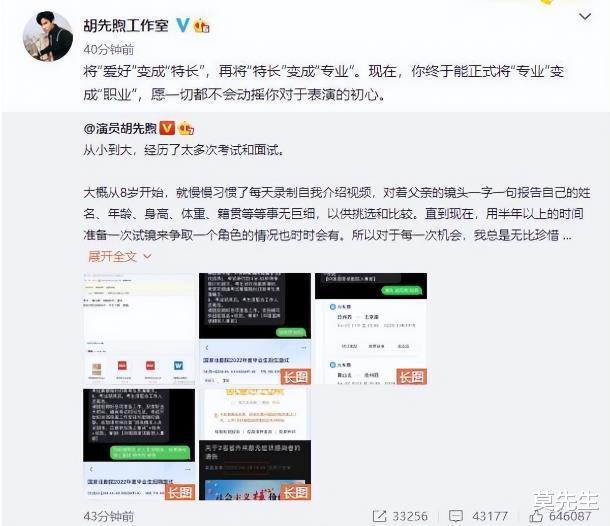Click the 40分钟前 timestamp under the name
610x526 pixels.
[x=109, y=50]
